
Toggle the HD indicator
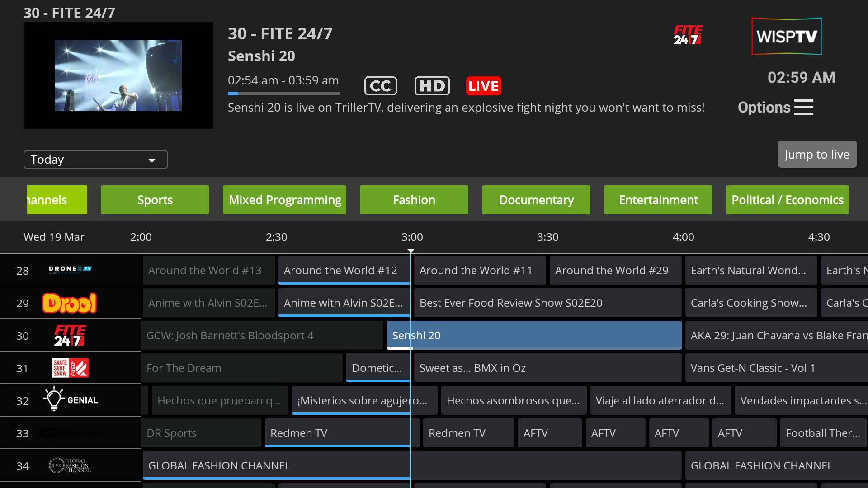[432, 86]
